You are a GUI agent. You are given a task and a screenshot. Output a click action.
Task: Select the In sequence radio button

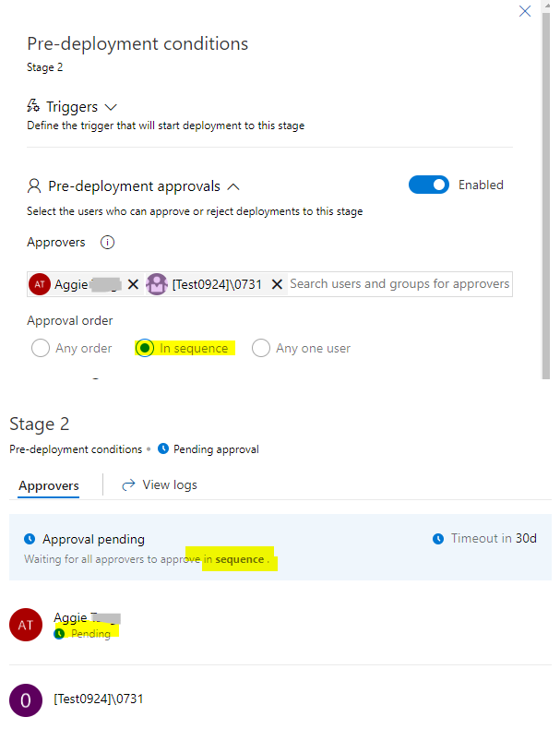145,348
